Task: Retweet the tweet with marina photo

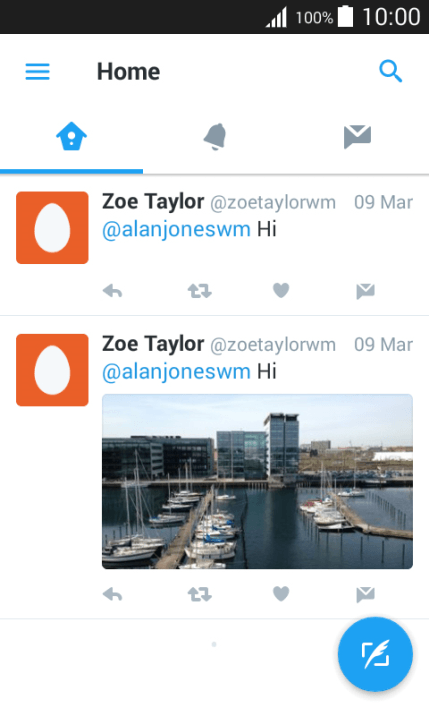Action: [200, 594]
